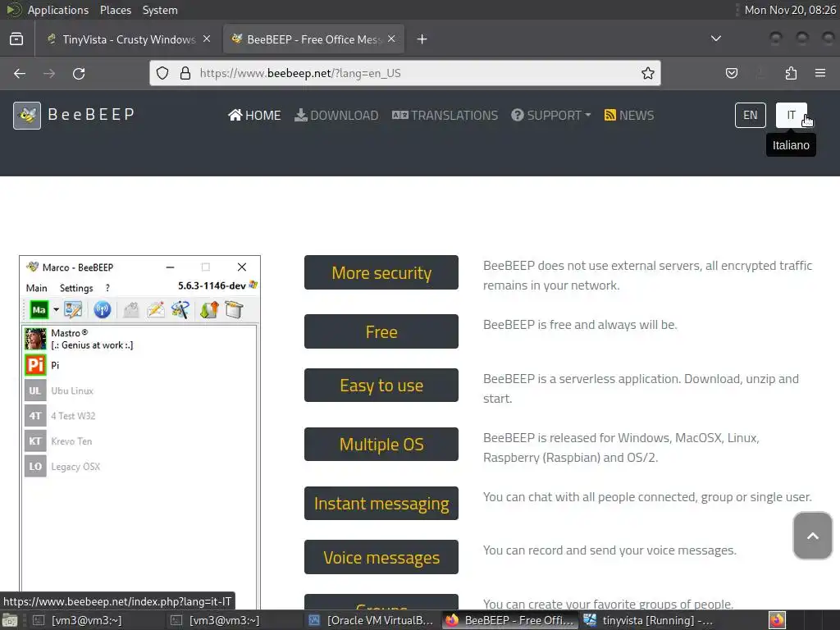Image resolution: width=840 pixels, height=630 pixels.
Task: Select Legacy OSX contact
Action: point(139,466)
